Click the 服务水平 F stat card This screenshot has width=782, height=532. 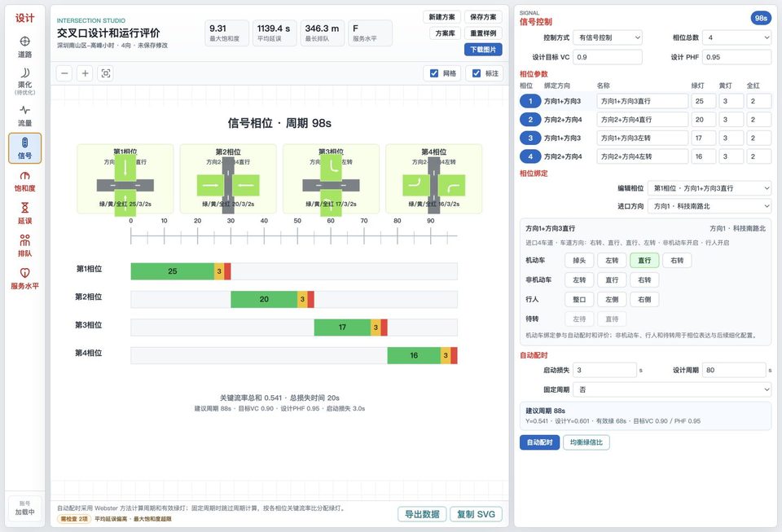tap(371, 33)
